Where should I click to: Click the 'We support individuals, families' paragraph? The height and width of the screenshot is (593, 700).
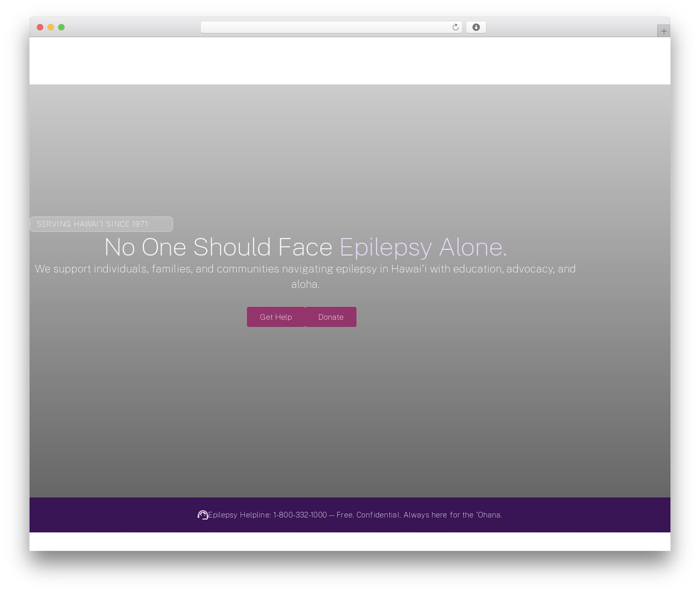(x=305, y=276)
